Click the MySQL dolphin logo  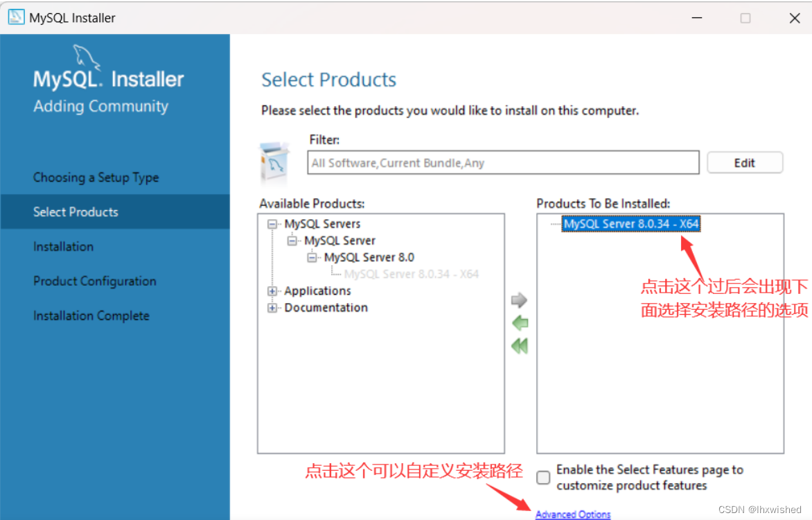[x=87, y=57]
